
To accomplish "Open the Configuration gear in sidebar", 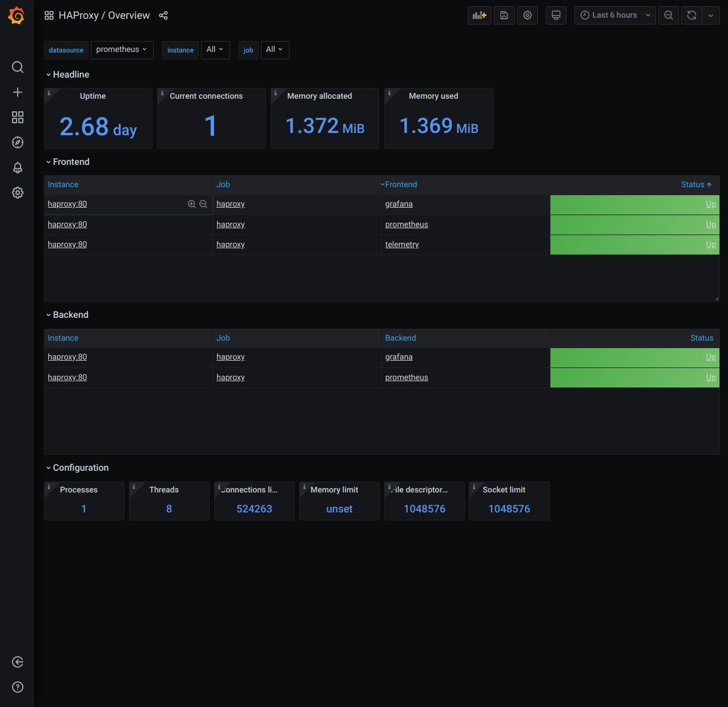I will (x=18, y=193).
